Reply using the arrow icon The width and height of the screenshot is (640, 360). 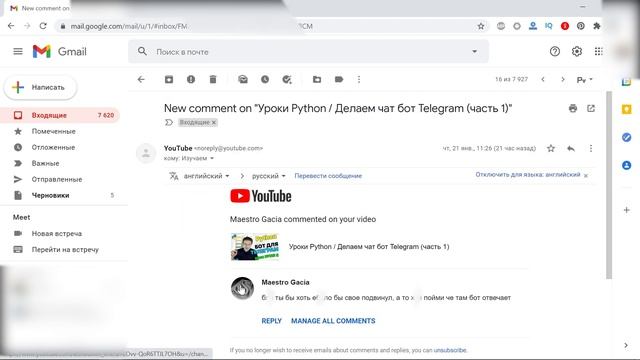pos(571,149)
